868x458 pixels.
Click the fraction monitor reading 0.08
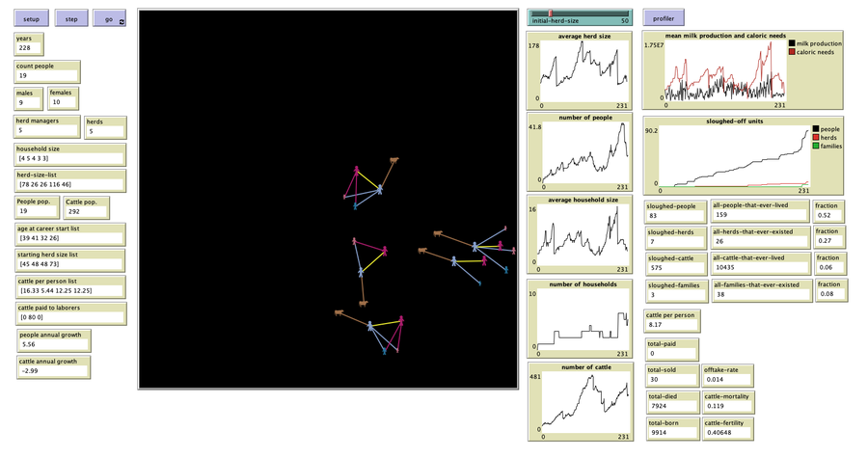click(x=831, y=290)
